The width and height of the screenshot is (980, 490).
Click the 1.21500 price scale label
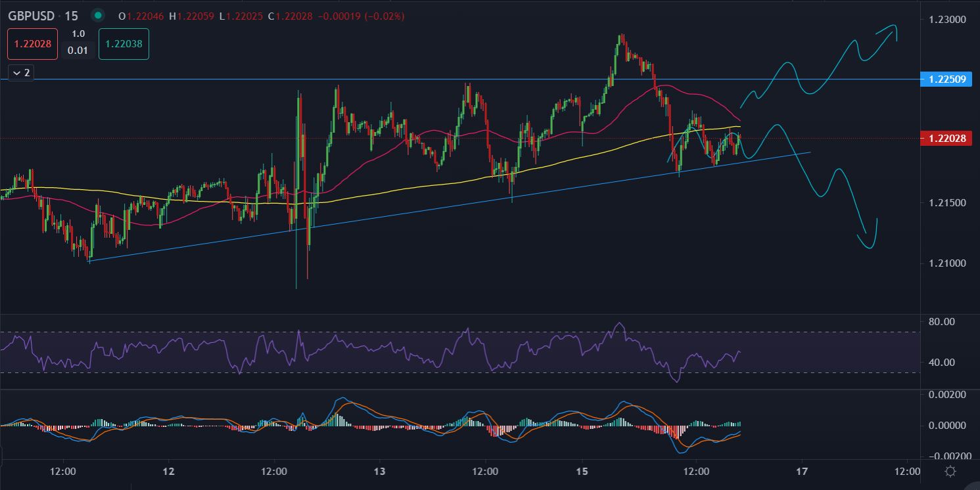pyautogui.click(x=947, y=203)
